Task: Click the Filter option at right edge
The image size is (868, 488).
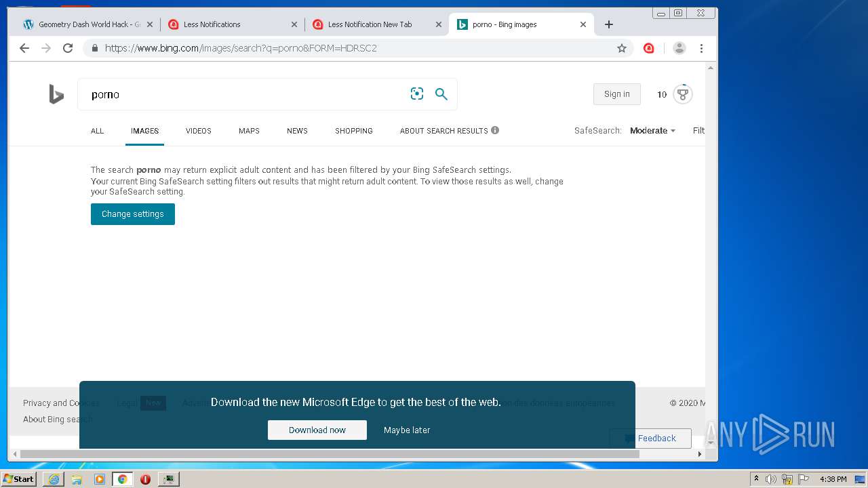Action: tap(698, 131)
